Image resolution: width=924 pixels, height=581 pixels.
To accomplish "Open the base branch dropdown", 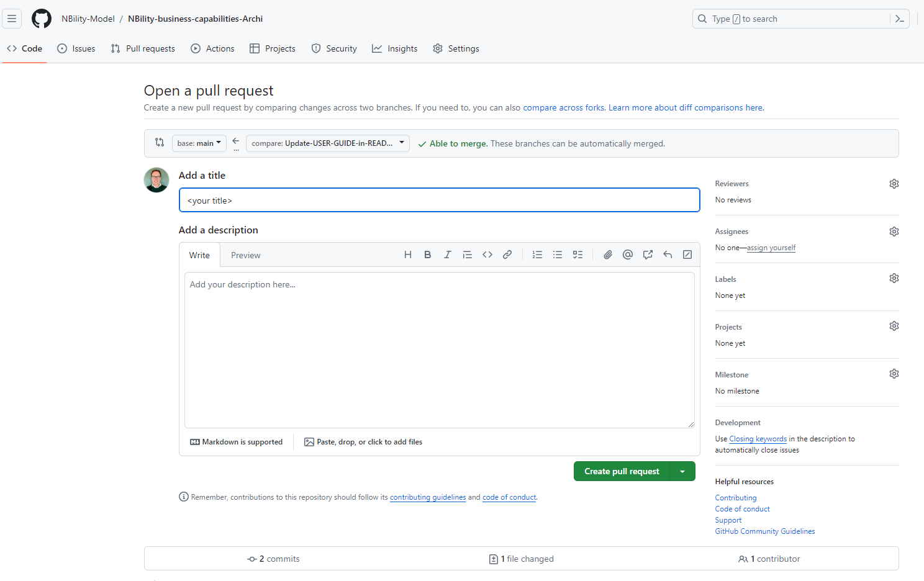I will (x=199, y=143).
